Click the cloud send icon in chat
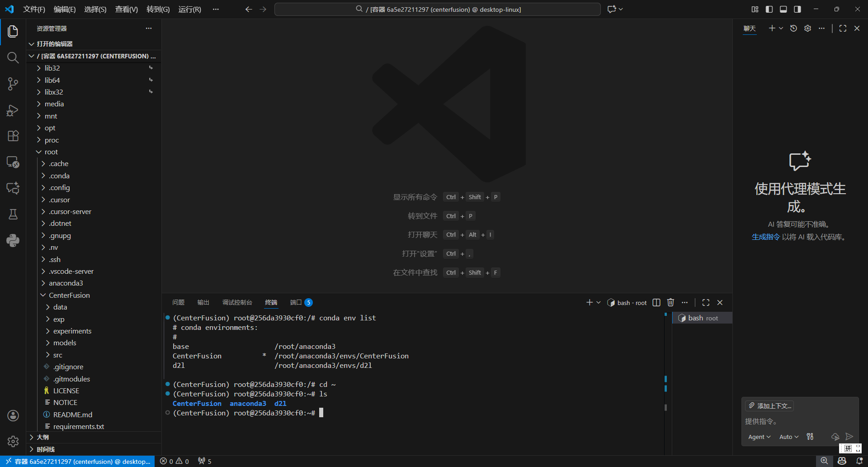The width and height of the screenshot is (868, 467). [x=835, y=437]
